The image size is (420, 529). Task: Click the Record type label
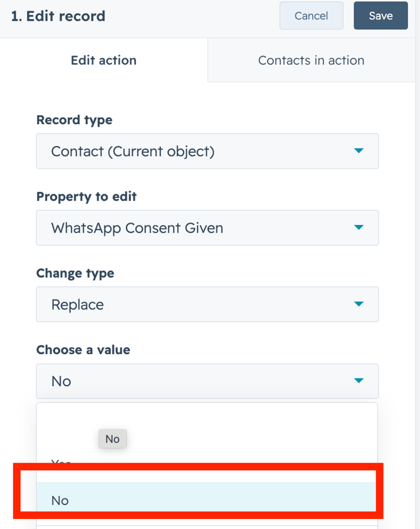tap(74, 120)
